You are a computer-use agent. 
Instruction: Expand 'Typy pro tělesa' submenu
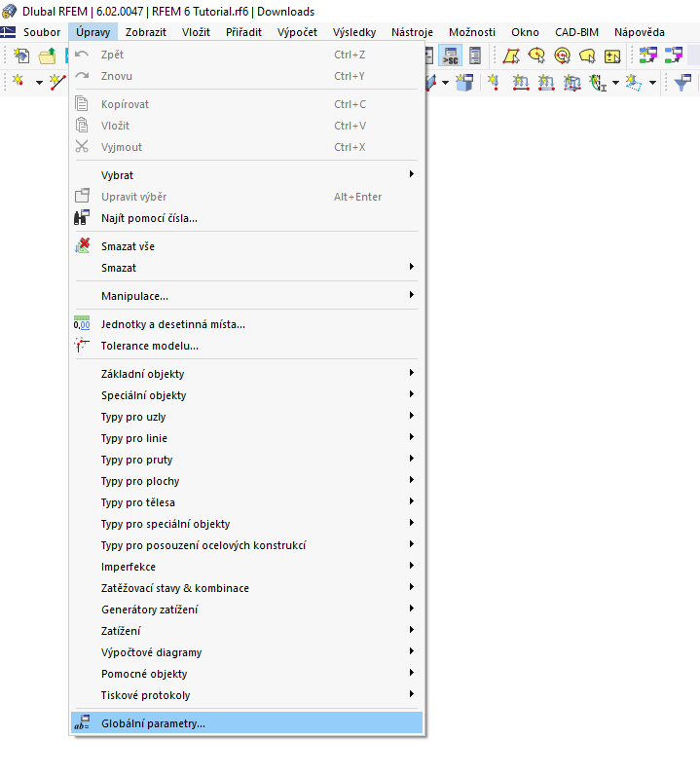[246, 502]
